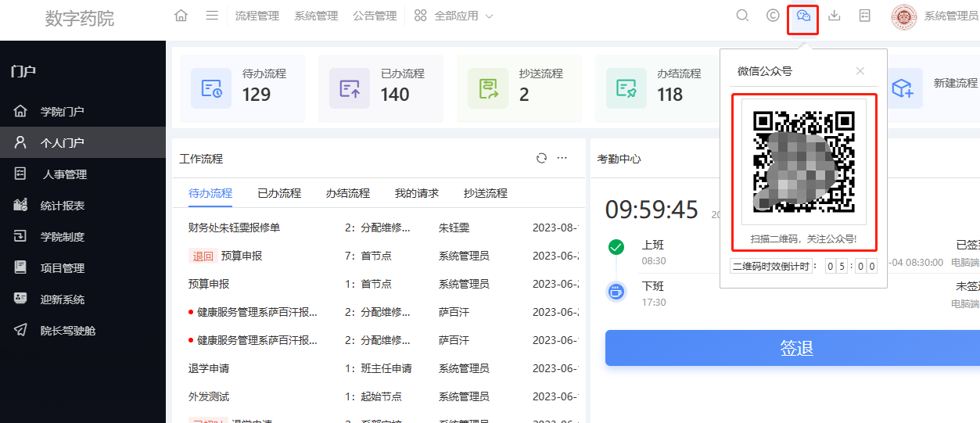Click the 待办流程 card icon
The image size is (980, 423).
tap(211, 88)
